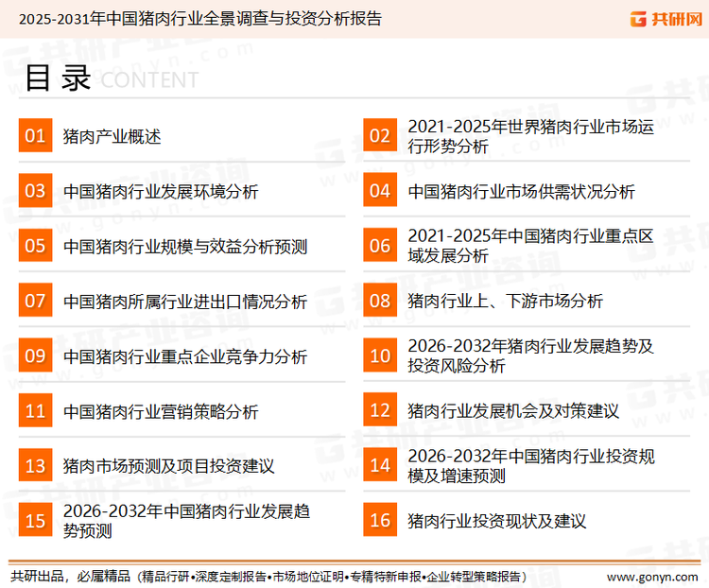Select the orange 16 number box
The height and width of the screenshot is (588, 709).
pos(380,520)
